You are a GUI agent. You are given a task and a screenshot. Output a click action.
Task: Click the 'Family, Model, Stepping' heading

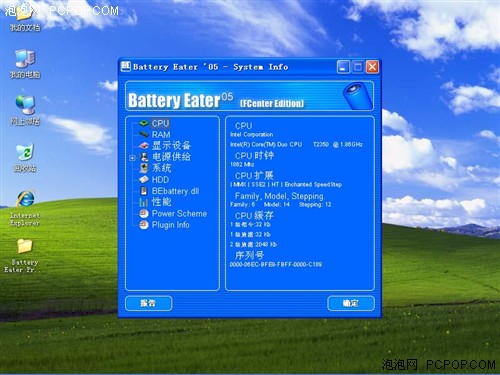279,196
